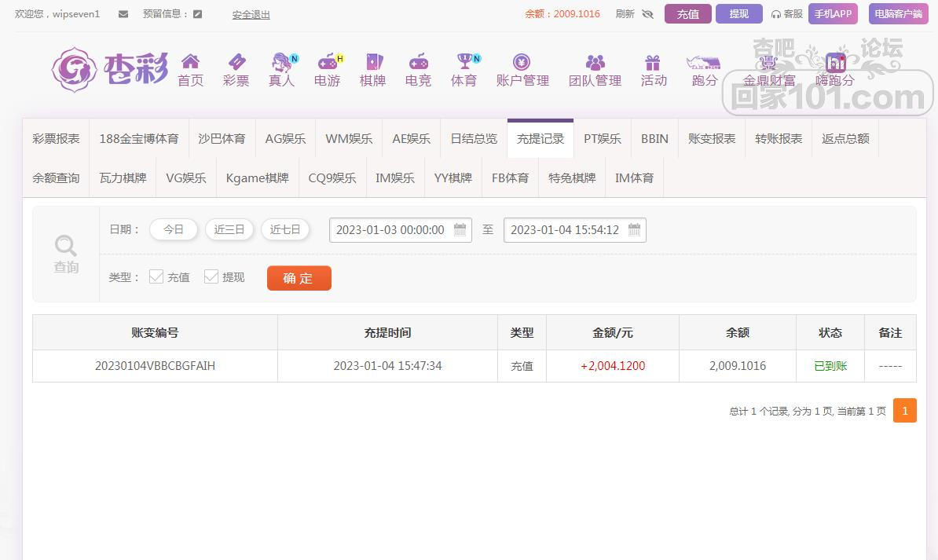Open start date calendar picker

(460, 230)
